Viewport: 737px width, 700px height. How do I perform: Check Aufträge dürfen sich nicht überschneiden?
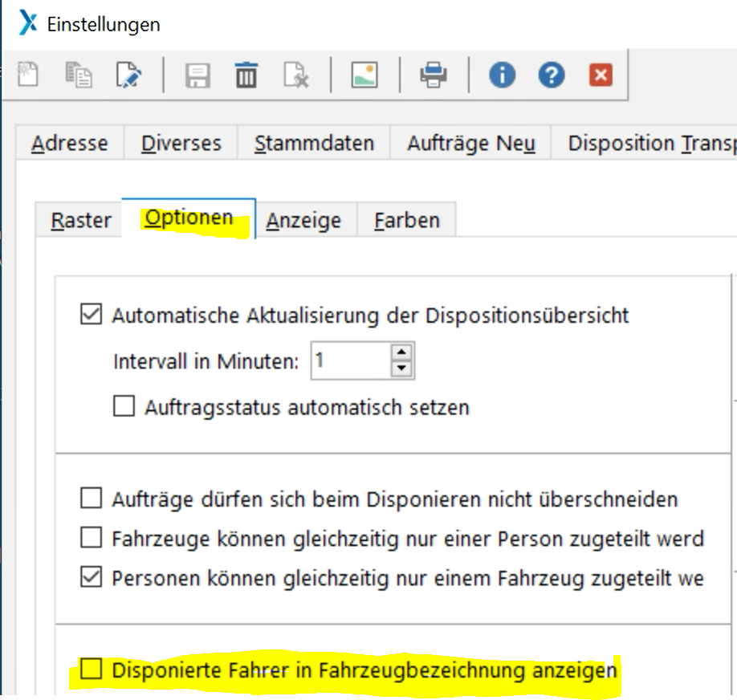pyautogui.click(x=92, y=499)
